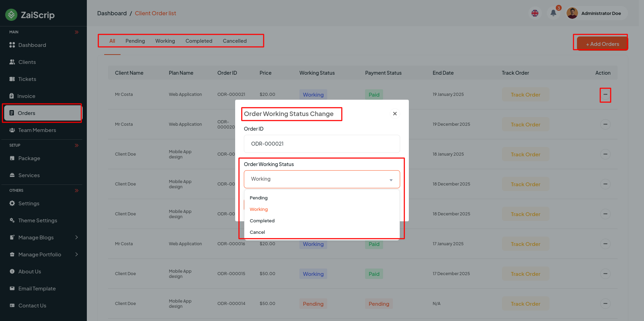This screenshot has height=321, width=644.
Task: Click Administrator Doe profile name
Action: tap(601, 14)
